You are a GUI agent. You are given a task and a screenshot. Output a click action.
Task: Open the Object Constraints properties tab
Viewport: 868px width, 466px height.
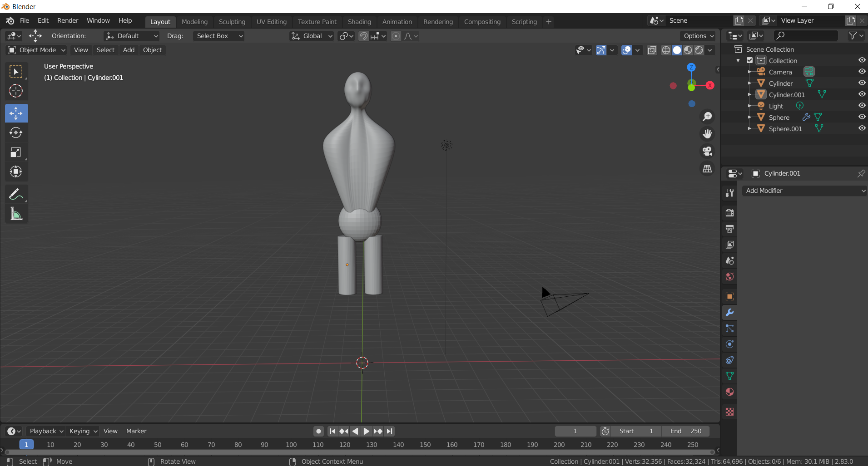click(x=729, y=360)
